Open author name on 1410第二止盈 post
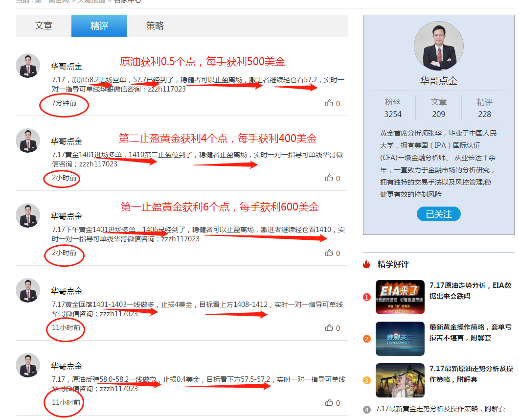The image size is (519, 420). click(67, 141)
